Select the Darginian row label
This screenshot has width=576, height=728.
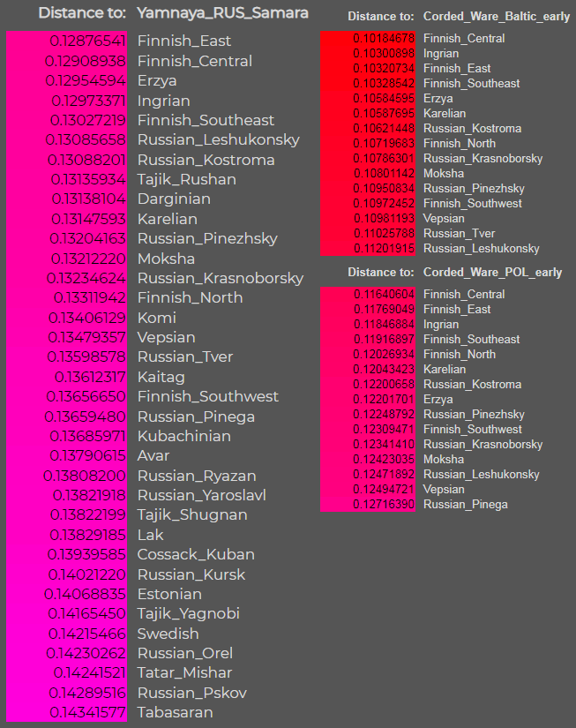pyautogui.click(x=174, y=199)
